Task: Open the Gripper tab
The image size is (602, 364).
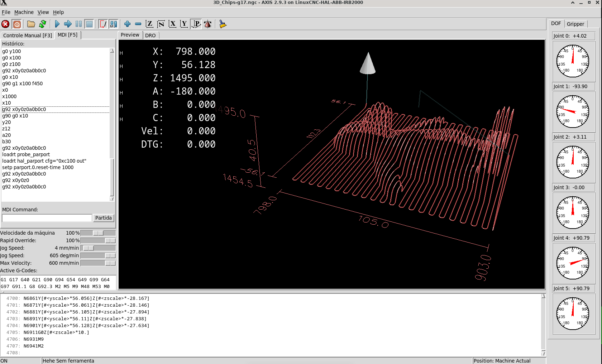Action: (575, 24)
